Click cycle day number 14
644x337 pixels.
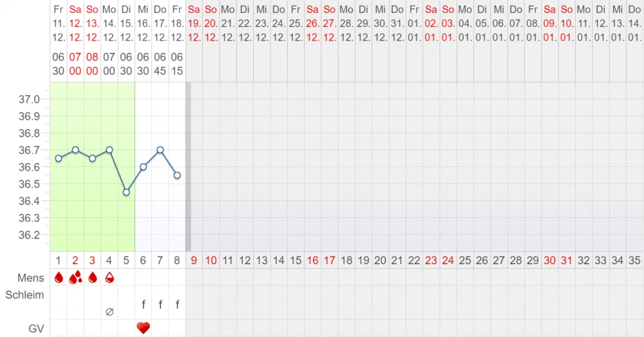pos(279,260)
